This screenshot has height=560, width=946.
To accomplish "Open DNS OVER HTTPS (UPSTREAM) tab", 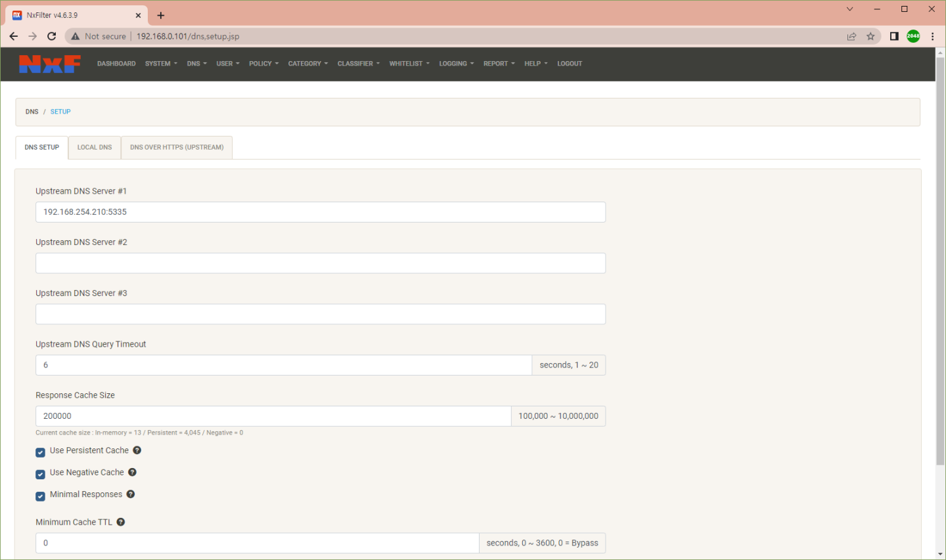I will click(177, 148).
